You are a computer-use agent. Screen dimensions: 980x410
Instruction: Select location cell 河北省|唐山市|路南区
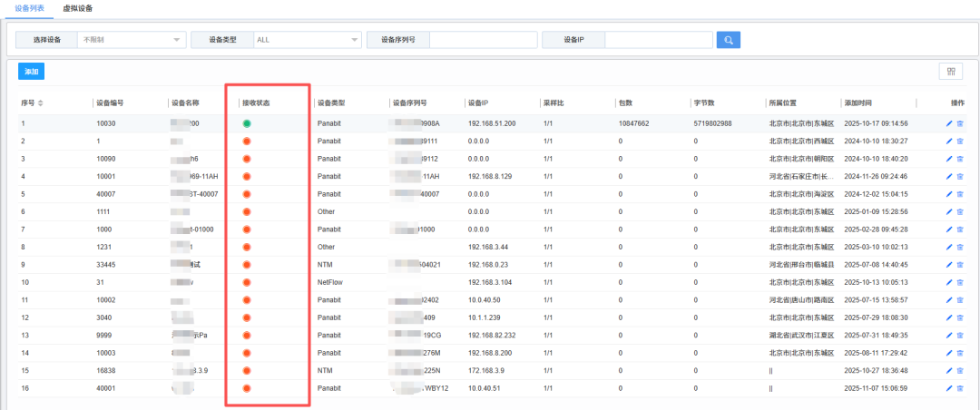[x=802, y=300]
